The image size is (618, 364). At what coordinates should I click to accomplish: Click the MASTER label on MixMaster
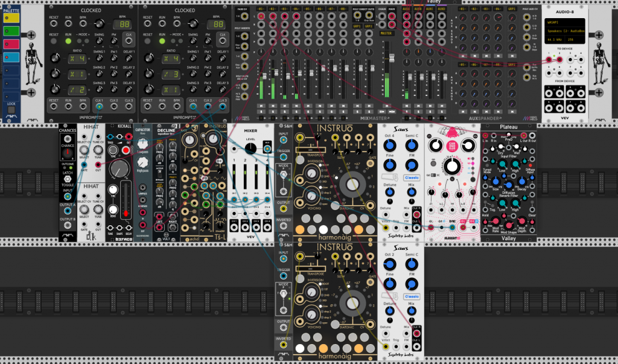387,34
